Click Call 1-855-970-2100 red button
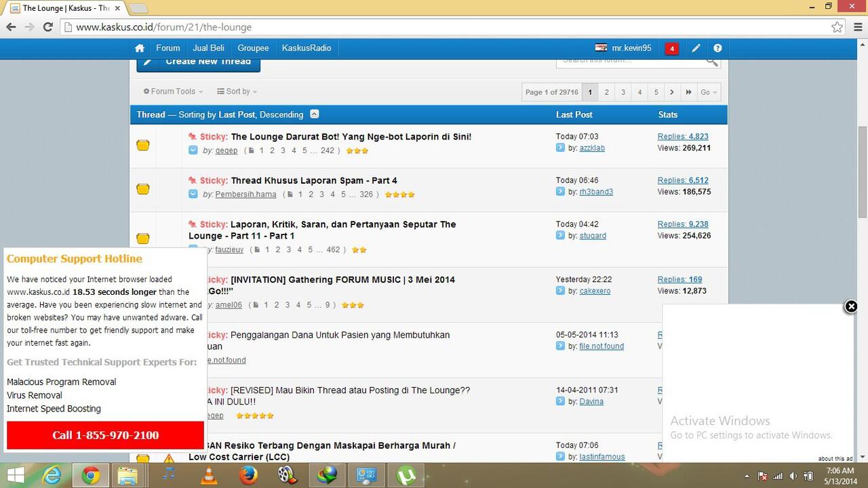This screenshot has width=868, height=488. point(105,435)
